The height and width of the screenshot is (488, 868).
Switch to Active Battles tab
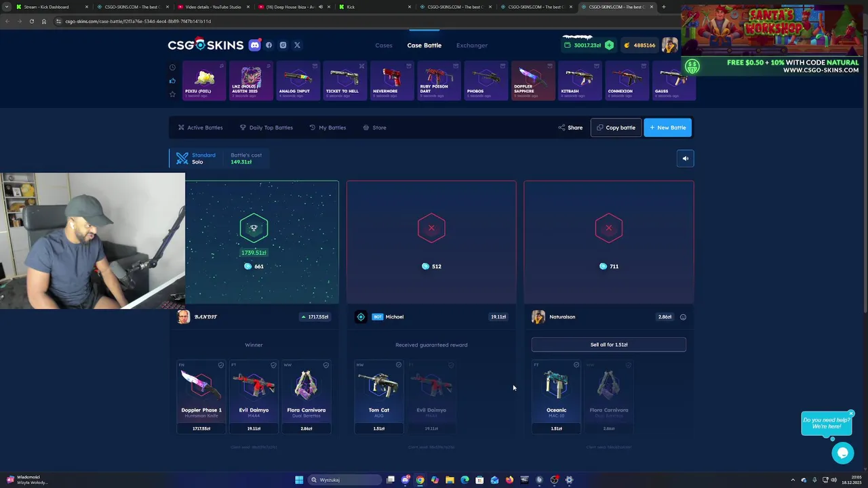click(x=200, y=127)
